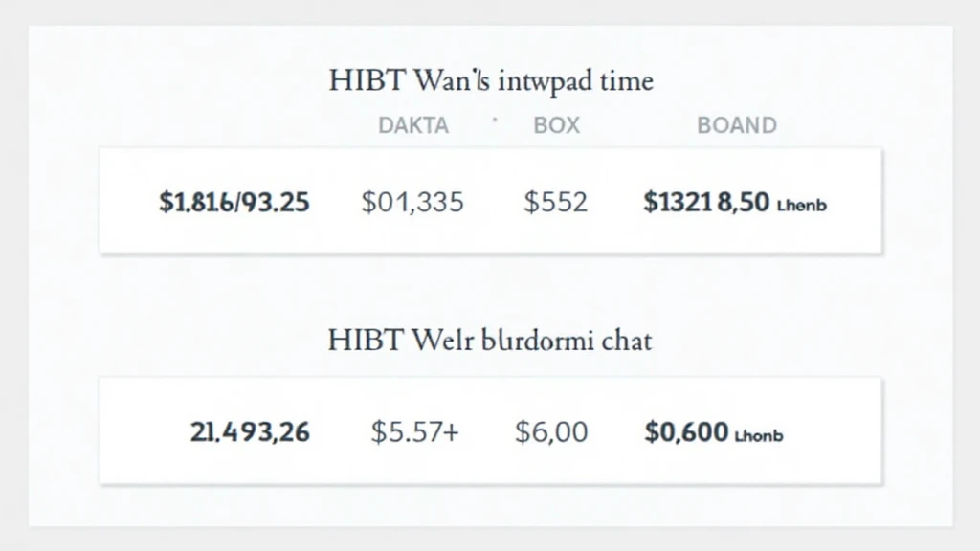Click the $01,335 amount
Image resolution: width=980 pixels, height=551 pixels.
click(412, 202)
